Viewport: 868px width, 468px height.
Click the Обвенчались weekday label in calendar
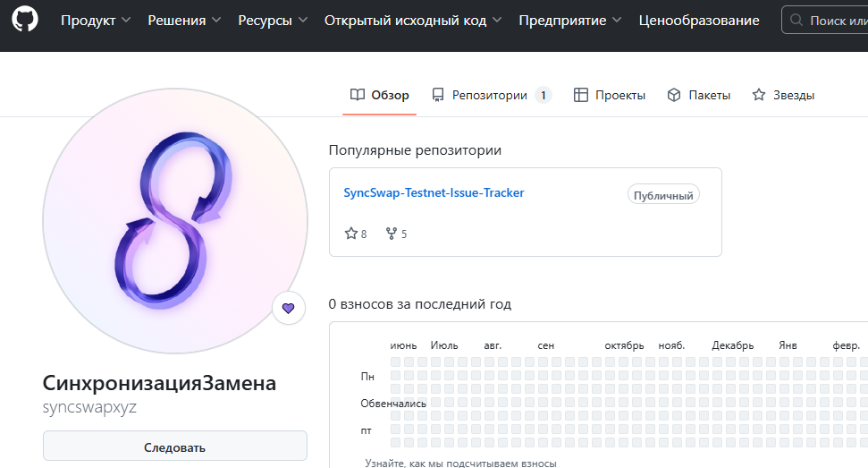tap(393, 404)
